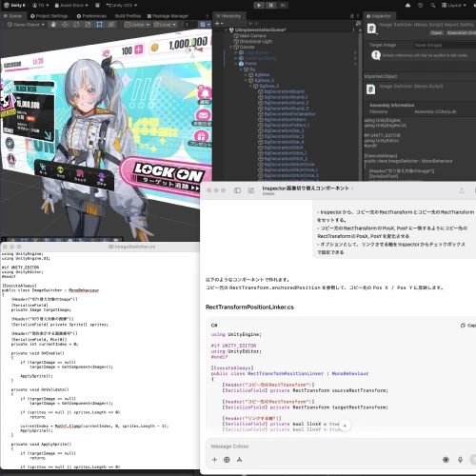
Task: Open the Hierarchy create plus dropdown
Action: (219, 23)
